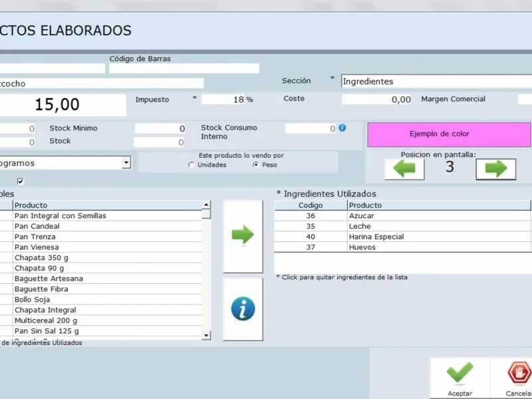The image size is (532, 399).
Task: Click the Stock Consumo Interno field
Action: click(311, 128)
